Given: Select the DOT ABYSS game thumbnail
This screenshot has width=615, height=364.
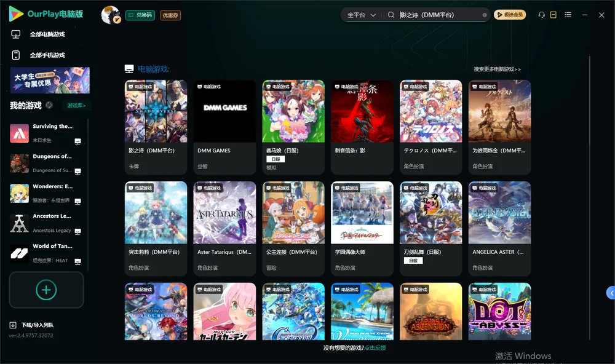Looking at the screenshot, I should (x=499, y=312).
